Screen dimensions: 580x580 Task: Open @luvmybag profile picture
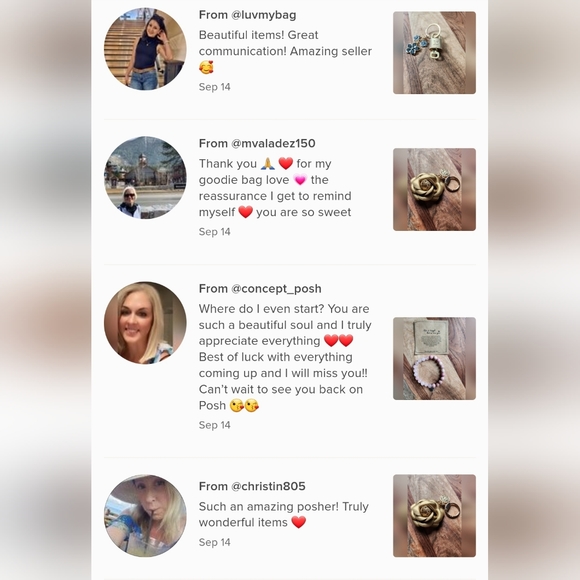click(x=145, y=49)
